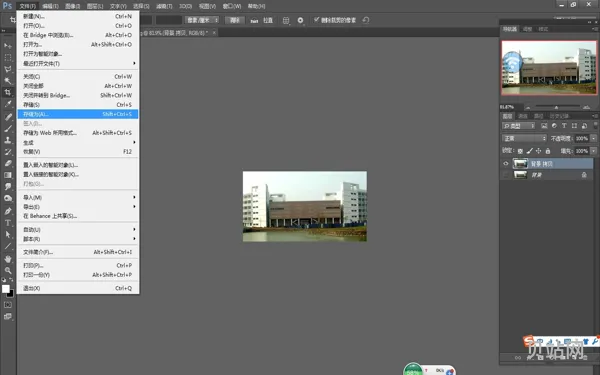Screen dimensions: 600x375
Task: Open the opacity 100% dropdown arrow
Action: (593, 139)
